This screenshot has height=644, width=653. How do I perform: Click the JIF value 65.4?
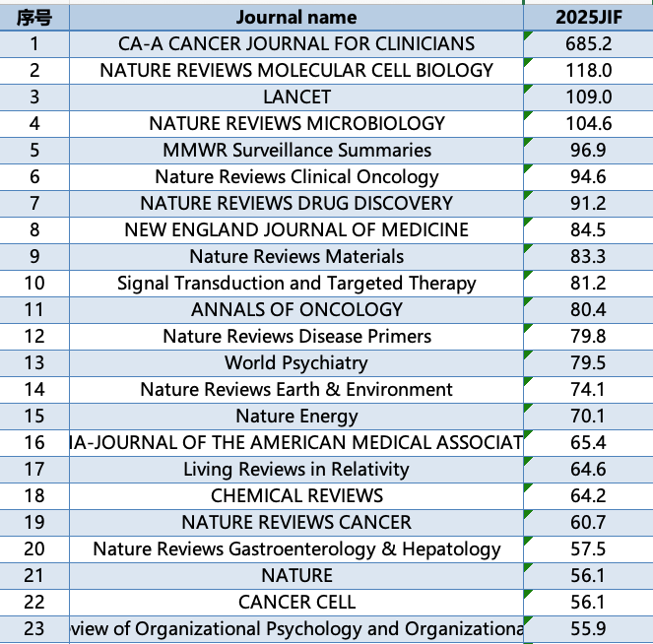pyautogui.click(x=588, y=442)
